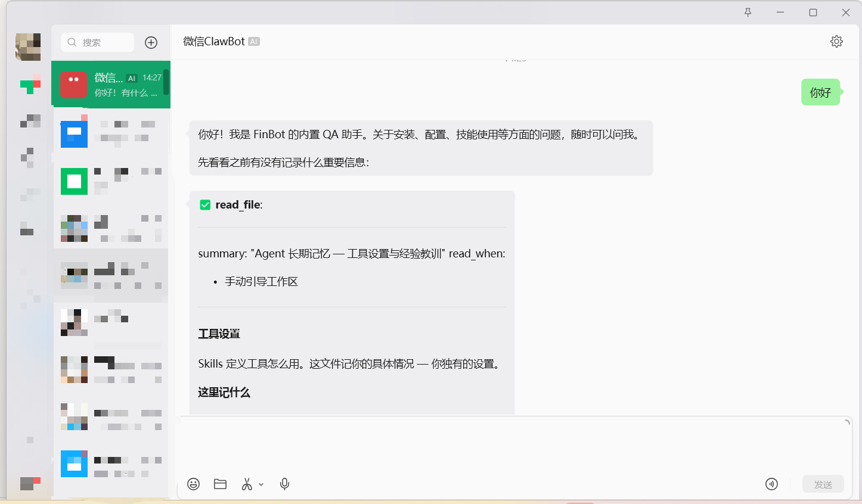Toggle the read_file checkbox
The height and width of the screenshot is (504, 862).
[205, 205]
